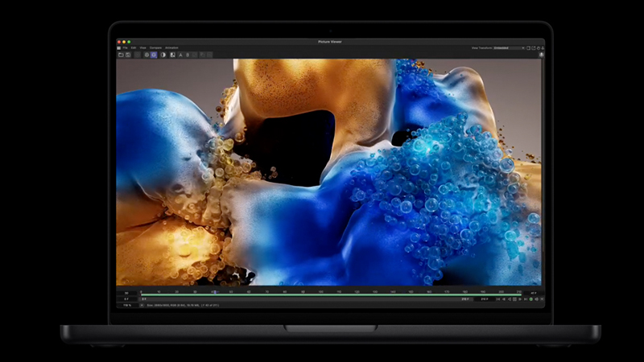
Task: Click the save image icon in toolbar
Action: [x=128, y=55]
